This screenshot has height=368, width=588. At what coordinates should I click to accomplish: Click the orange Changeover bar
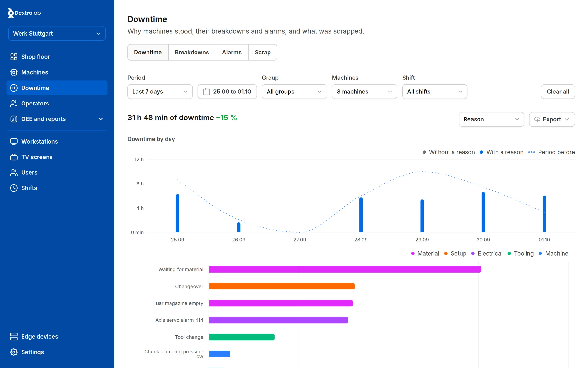click(282, 286)
